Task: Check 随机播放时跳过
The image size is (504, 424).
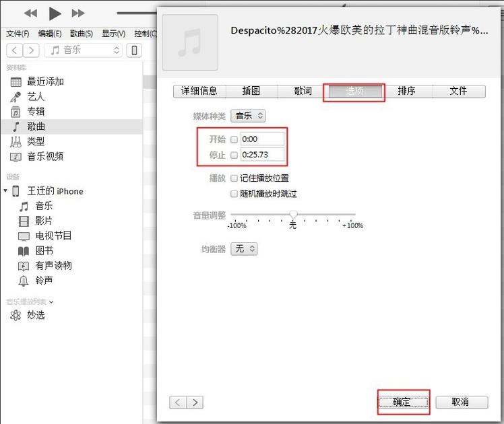Action: (x=234, y=194)
